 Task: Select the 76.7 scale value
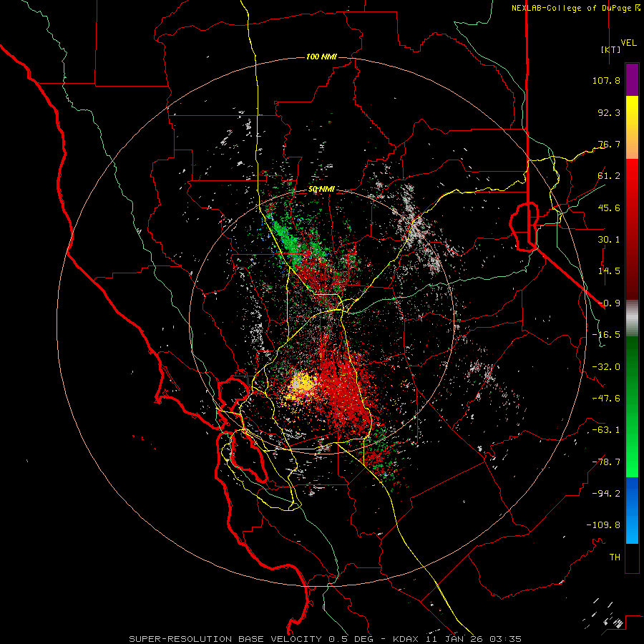point(609,144)
